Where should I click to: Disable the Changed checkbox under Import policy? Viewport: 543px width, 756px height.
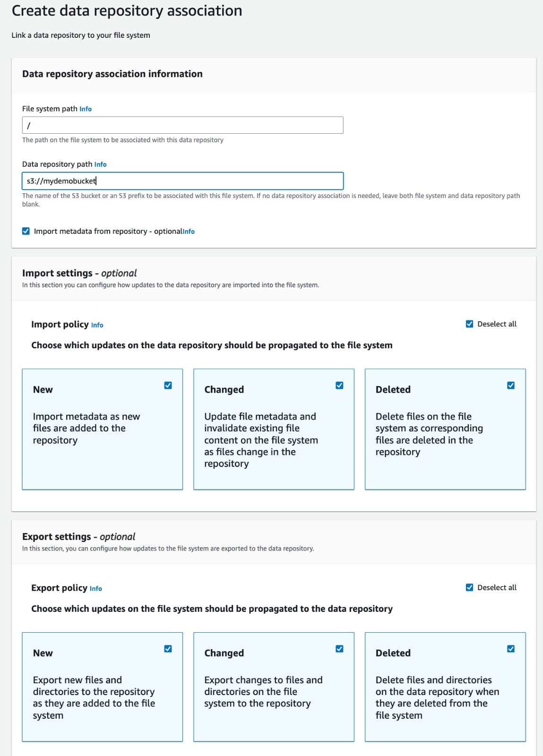tap(340, 385)
